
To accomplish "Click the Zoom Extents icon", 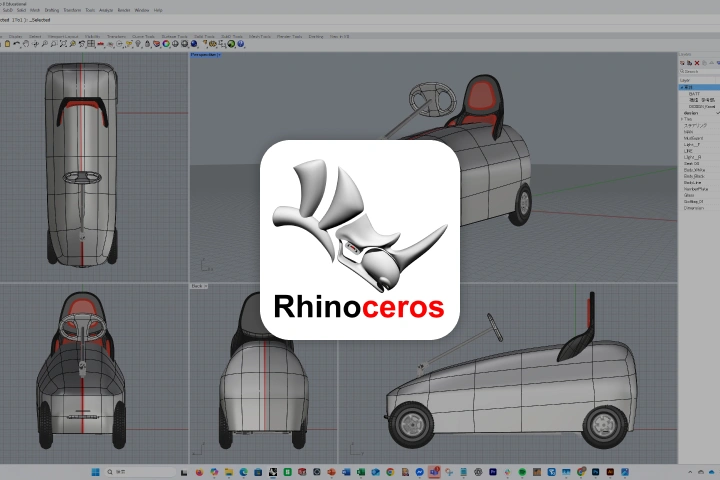I will tap(63, 44).
